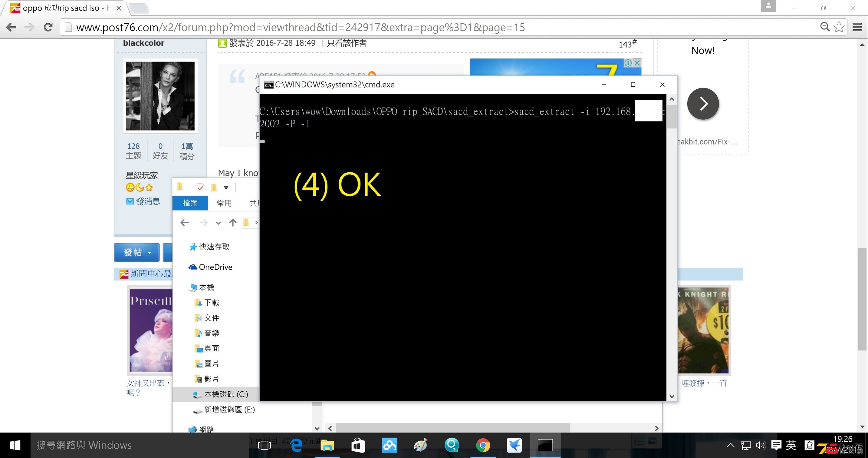Viewport: 868px width, 458px height.
Task: Click the 英 input language indicator
Action: [x=791, y=445]
